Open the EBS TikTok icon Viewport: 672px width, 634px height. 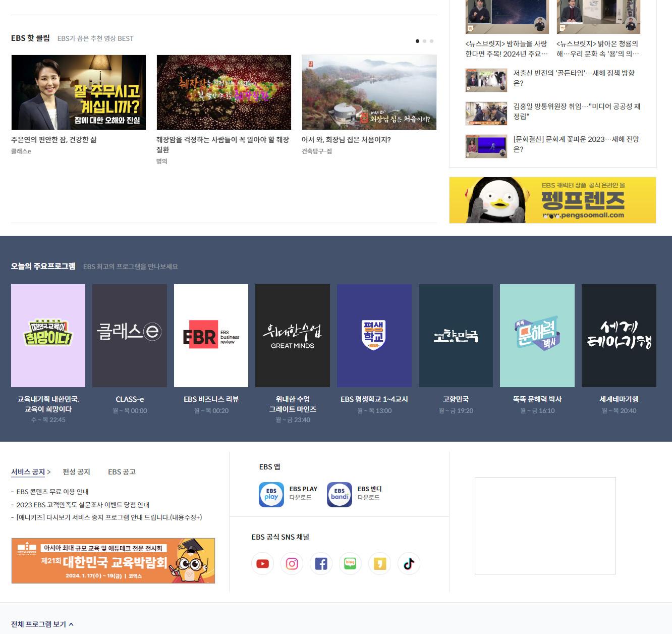click(x=409, y=564)
